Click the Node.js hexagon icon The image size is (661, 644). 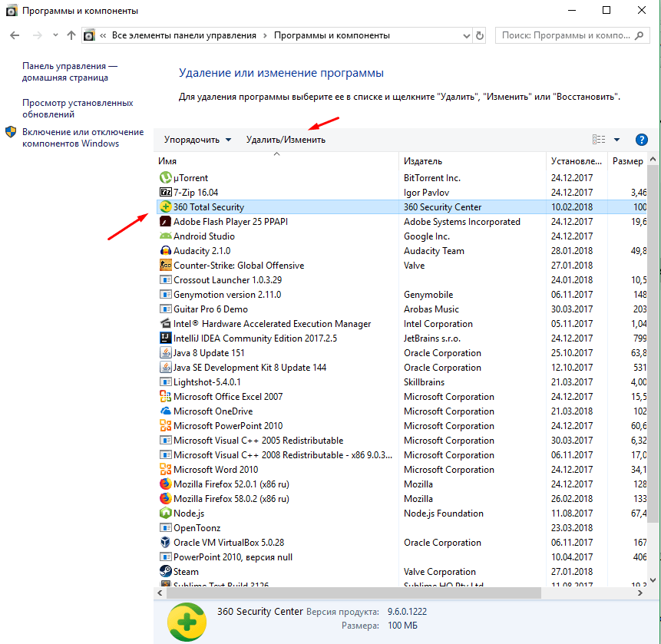165,514
